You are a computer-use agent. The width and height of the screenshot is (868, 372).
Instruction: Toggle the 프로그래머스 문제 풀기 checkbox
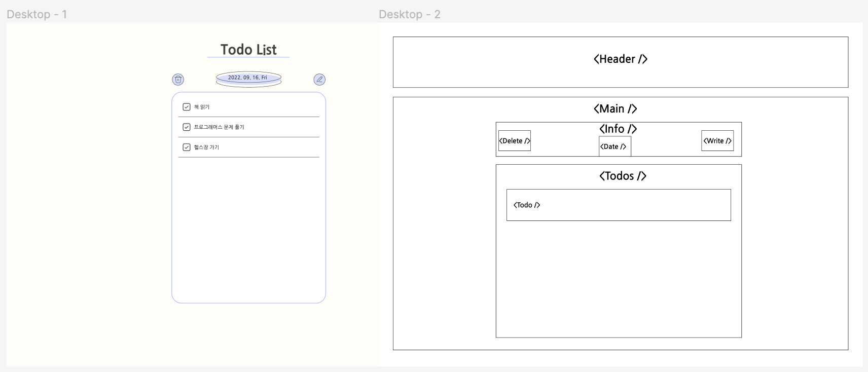(187, 127)
